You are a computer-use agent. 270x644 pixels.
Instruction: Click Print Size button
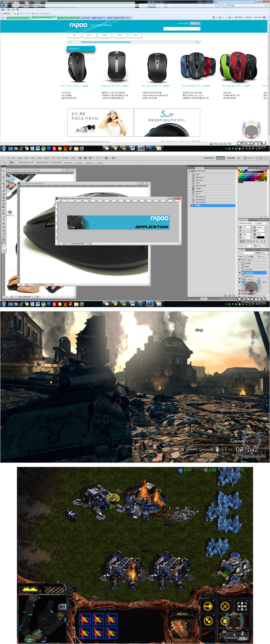coord(99,163)
